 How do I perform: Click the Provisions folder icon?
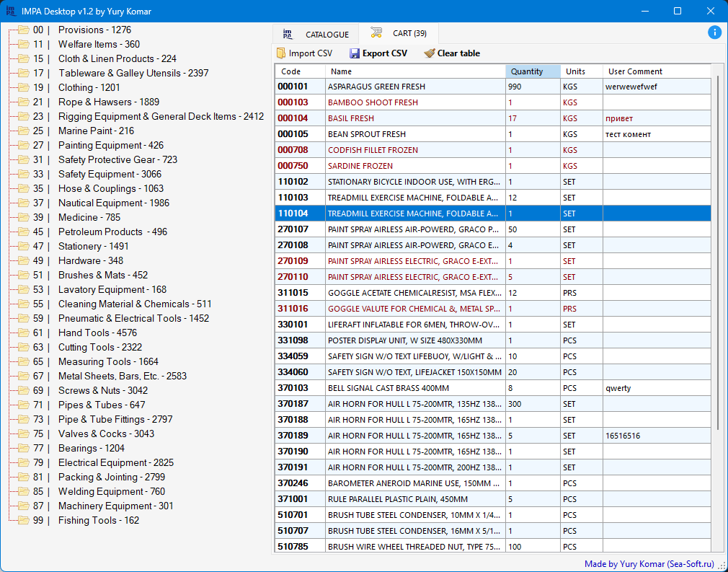click(x=24, y=30)
